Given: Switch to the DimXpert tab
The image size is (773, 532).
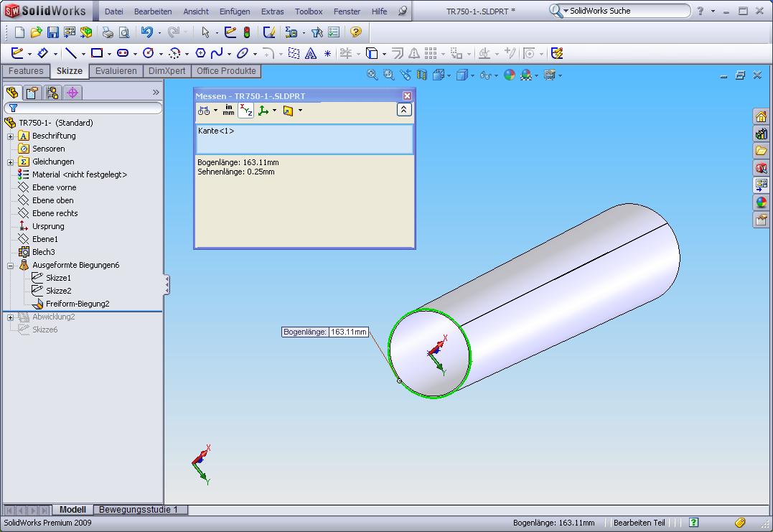Looking at the screenshot, I should click(x=167, y=71).
